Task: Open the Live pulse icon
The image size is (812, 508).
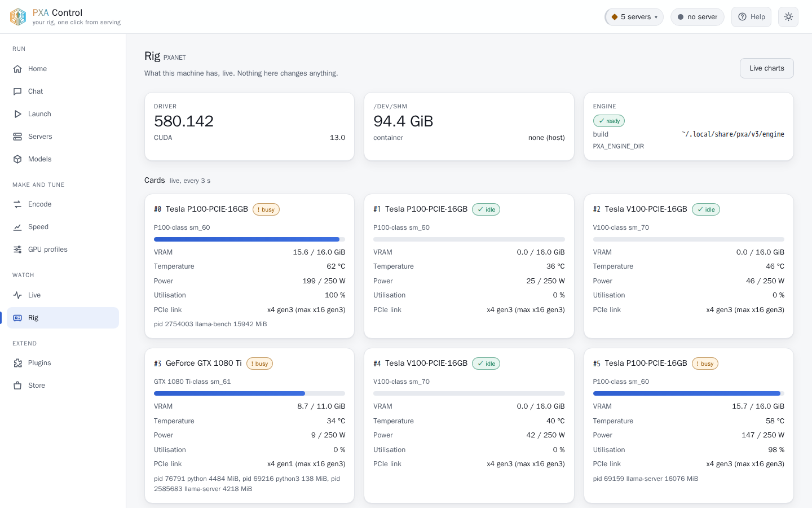Action: 17,295
